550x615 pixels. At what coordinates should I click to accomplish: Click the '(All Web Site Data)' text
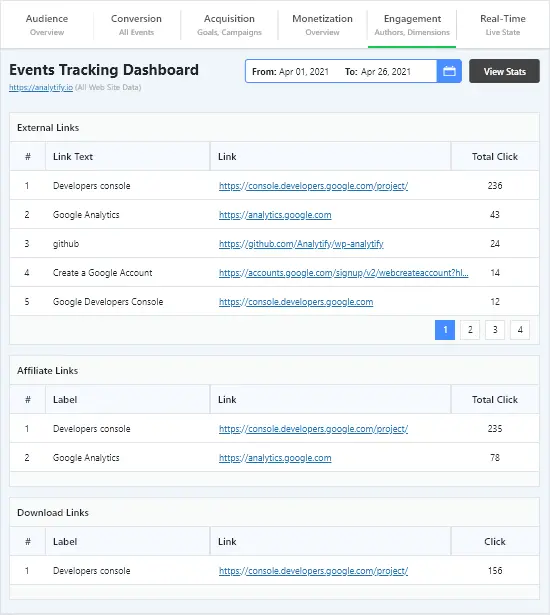coord(108,87)
